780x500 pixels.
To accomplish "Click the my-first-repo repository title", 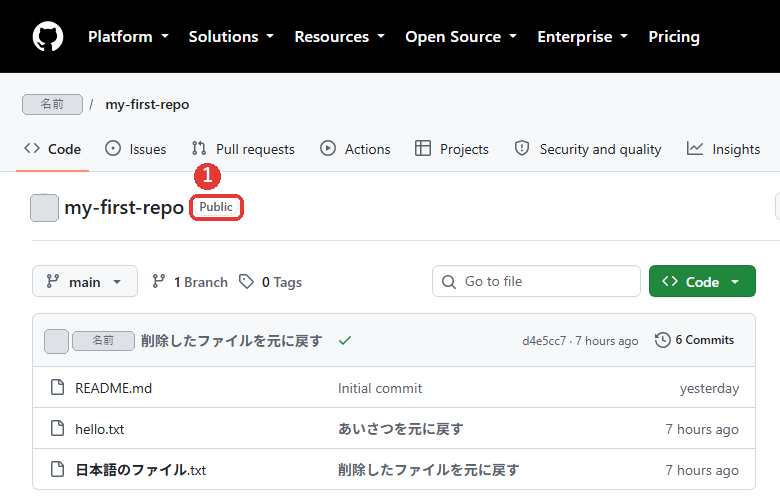I will click(x=124, y=207).
